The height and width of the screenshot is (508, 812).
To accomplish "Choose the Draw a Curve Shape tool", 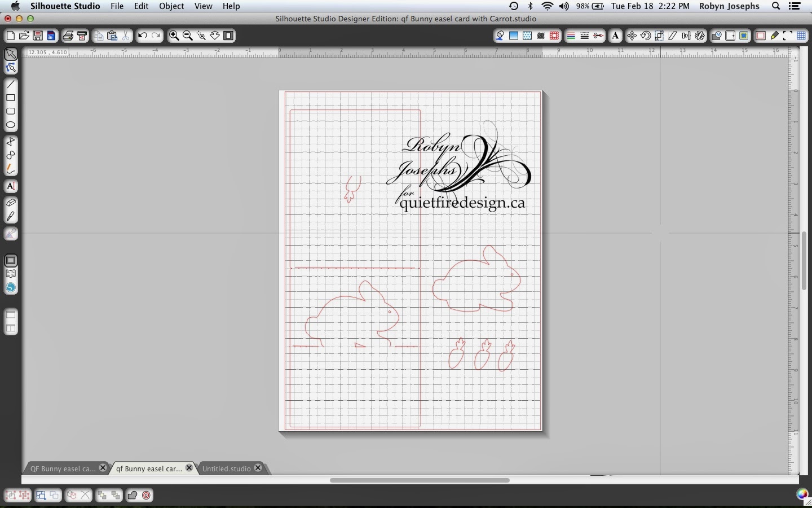I will click(x=11, y=155).
